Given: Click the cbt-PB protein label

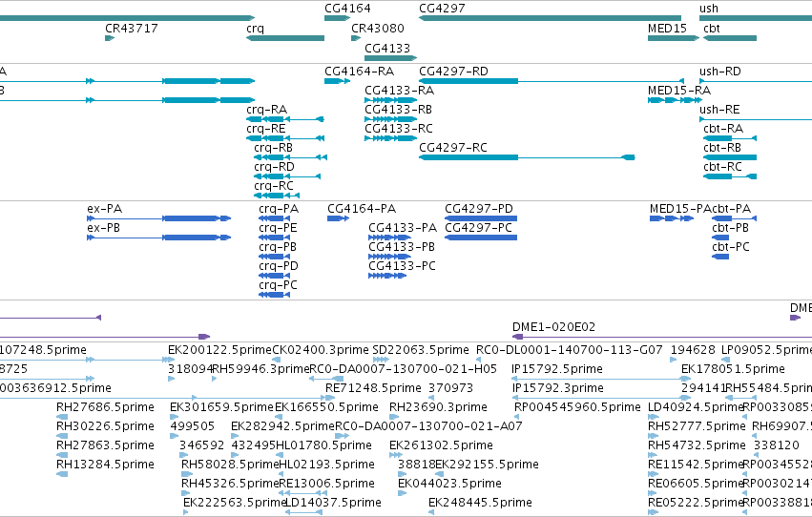Looking at the screenshot, I should 731,228.
